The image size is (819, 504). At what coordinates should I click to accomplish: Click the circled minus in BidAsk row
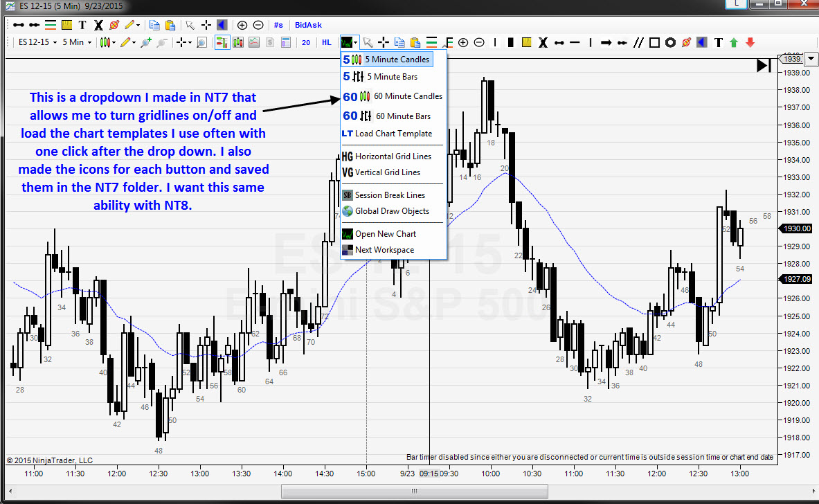pyautogui.click(x=258, y=25)
